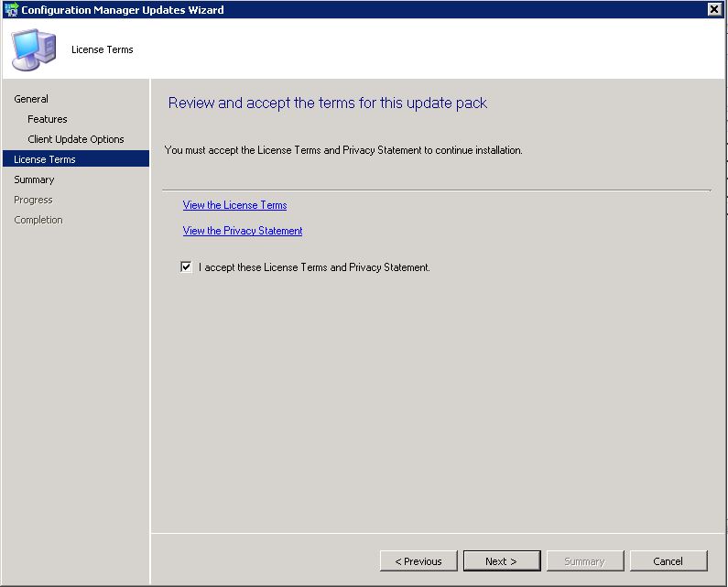Cancel the updates wizard
This screenshot has height=587, width=728.
[668, 561]
